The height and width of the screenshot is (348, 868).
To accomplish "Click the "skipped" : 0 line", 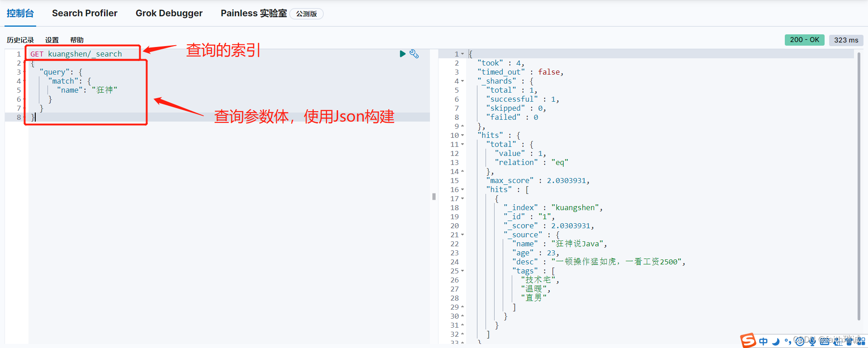I will tap(516, 108).
